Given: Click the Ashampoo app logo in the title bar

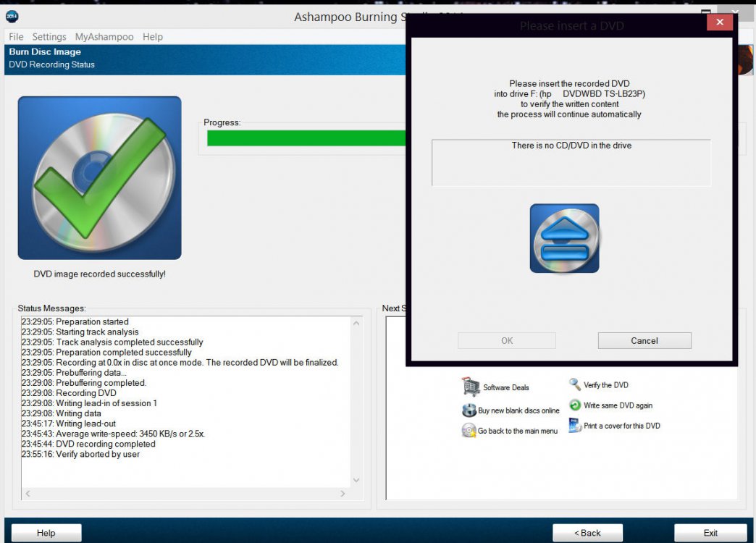Looking at the screenshot, I should [x=12, y=16].
